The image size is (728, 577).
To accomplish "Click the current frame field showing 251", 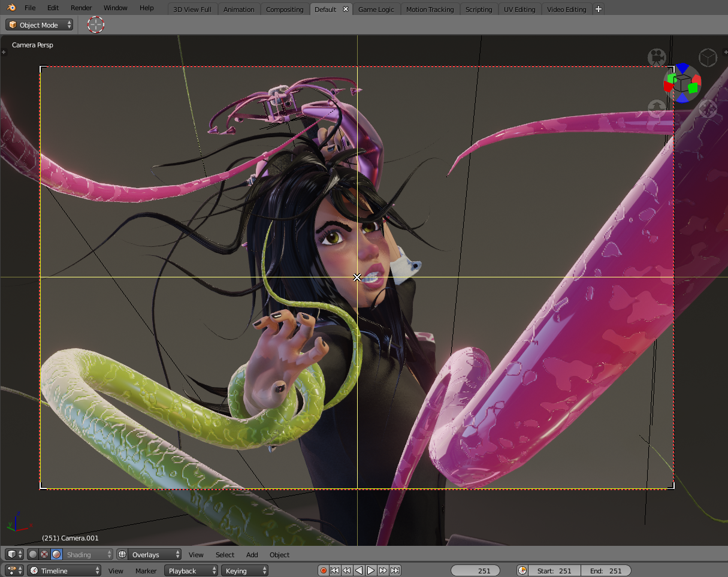I will (x=476, y=571).
